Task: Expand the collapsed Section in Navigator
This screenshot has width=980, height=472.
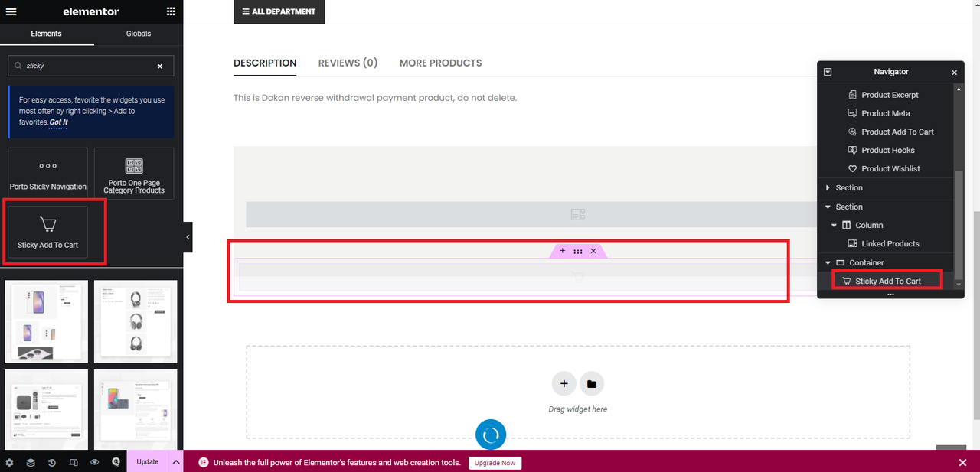Action: (828, 188)
